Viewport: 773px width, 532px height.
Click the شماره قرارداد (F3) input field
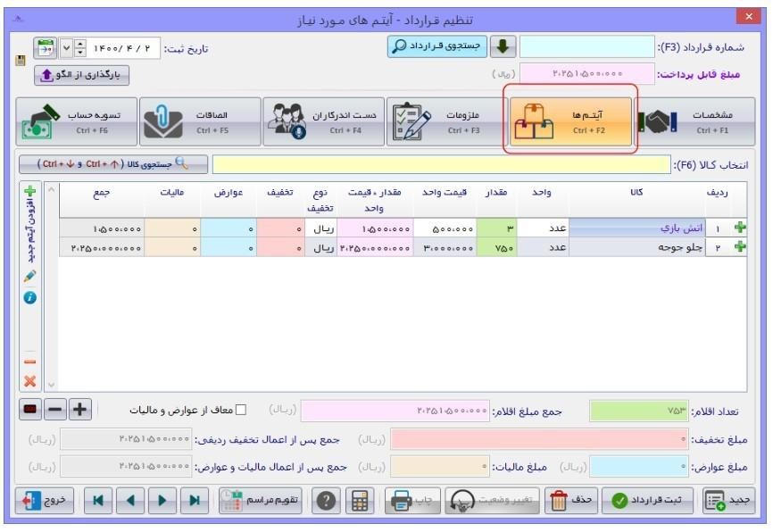[x=587, y=47]
